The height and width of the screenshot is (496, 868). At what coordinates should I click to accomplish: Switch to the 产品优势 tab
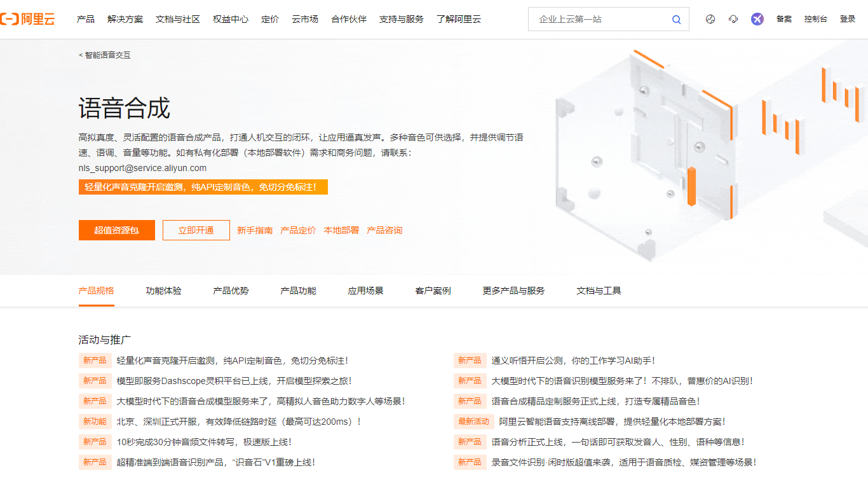tap(231, 291)
